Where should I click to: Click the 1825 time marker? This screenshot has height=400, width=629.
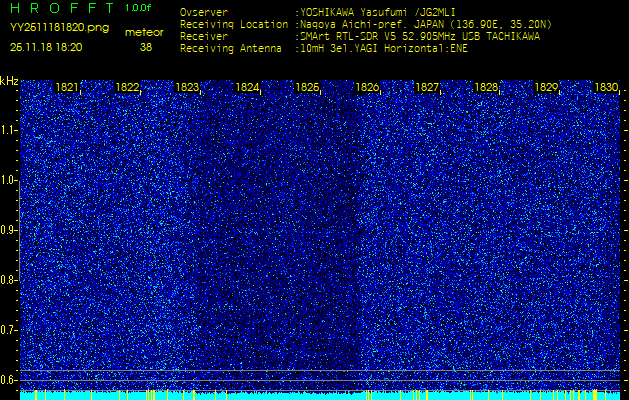(307, 87)
